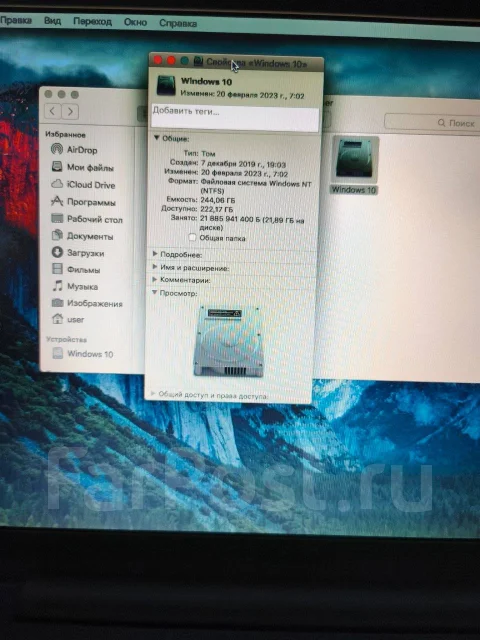Collapse the Просмотр section

click(x=155, y=292)
